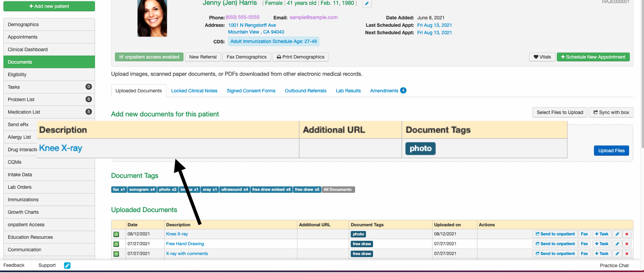Filter by ultrasound x4 tag
The width and height of the screenshot is (644, 273).
(x=235, y=190)
